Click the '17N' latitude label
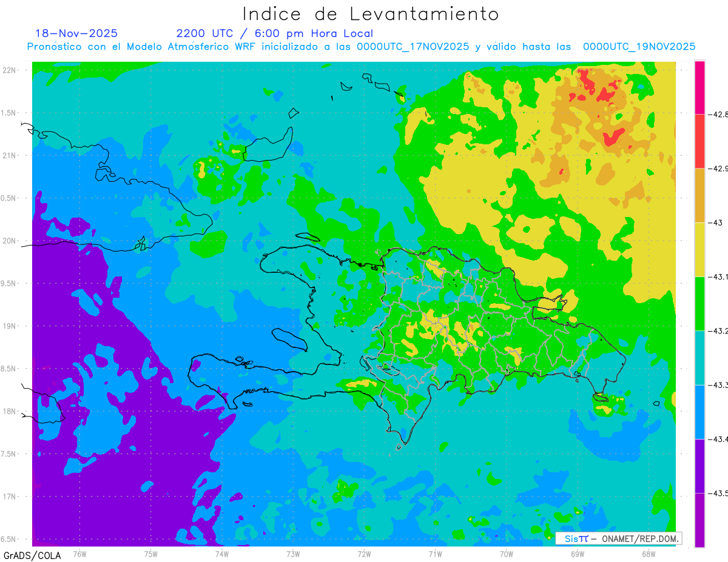The height and width of the screenshot is (562, 728). (x=9, y=497)
